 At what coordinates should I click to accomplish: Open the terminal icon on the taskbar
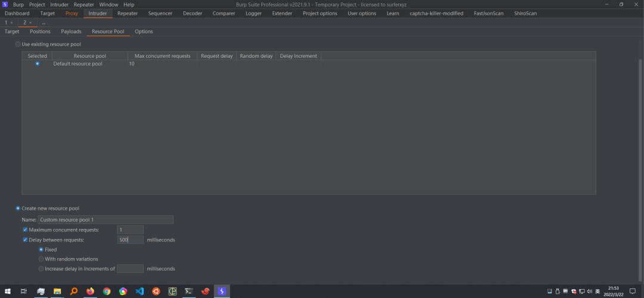[x=189, y=291]
